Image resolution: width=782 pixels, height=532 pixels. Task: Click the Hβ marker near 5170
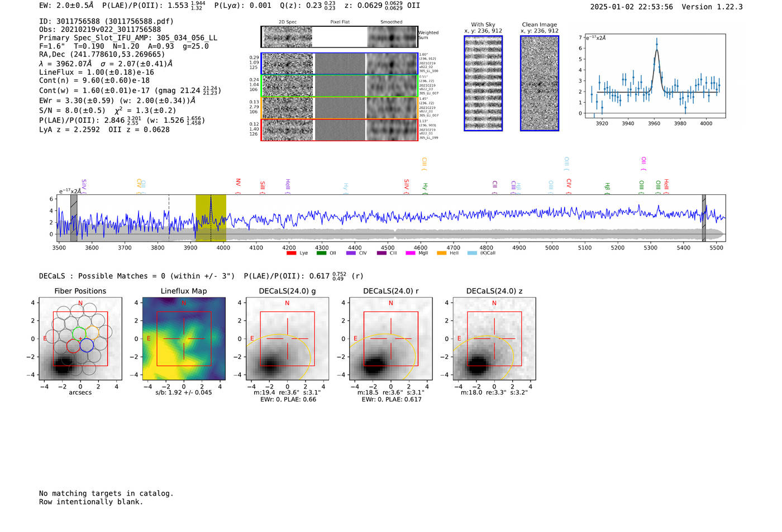tap(607, 188)
